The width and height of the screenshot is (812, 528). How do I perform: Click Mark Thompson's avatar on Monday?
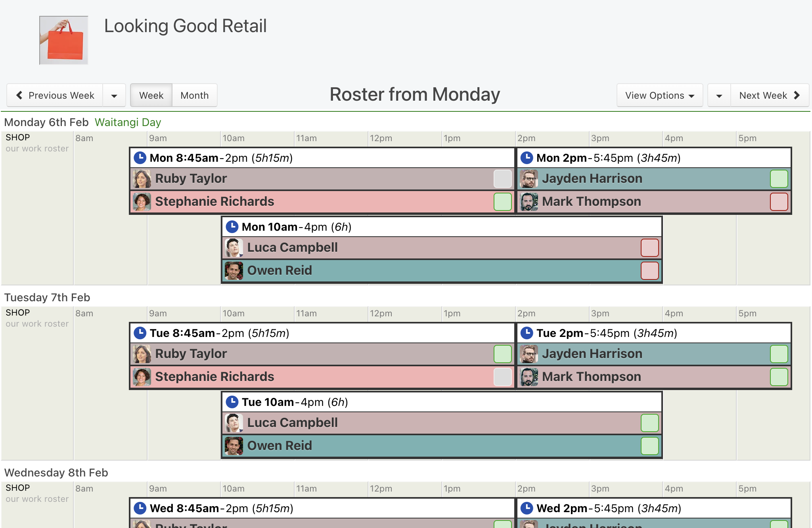(x=529, y=202)
